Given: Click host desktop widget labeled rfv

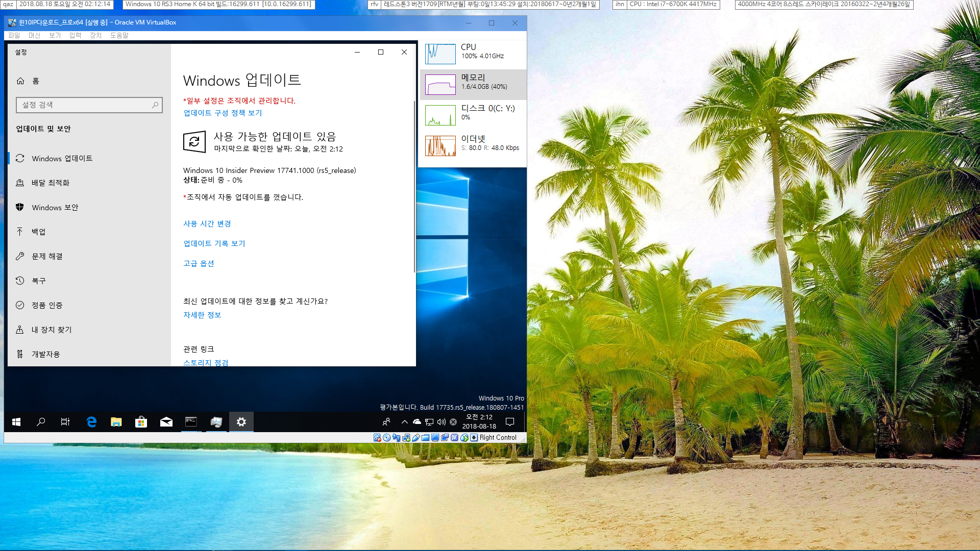Looking at the screenshot, I should [374, 4].
